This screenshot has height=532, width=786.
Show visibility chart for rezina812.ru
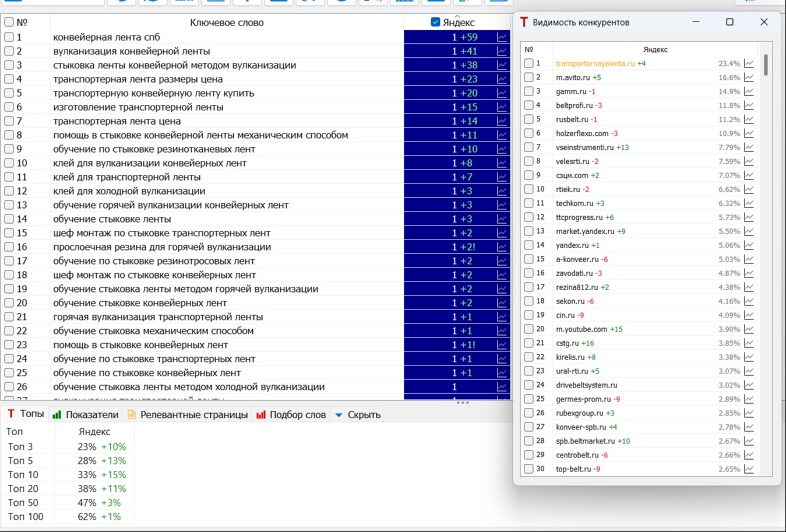pos(749,287)
